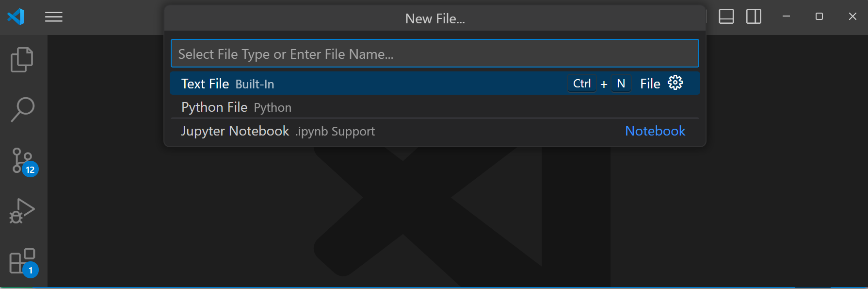Minimize the VS Code window
This screenshot has width=868, height=289.
tap(786, 17)
